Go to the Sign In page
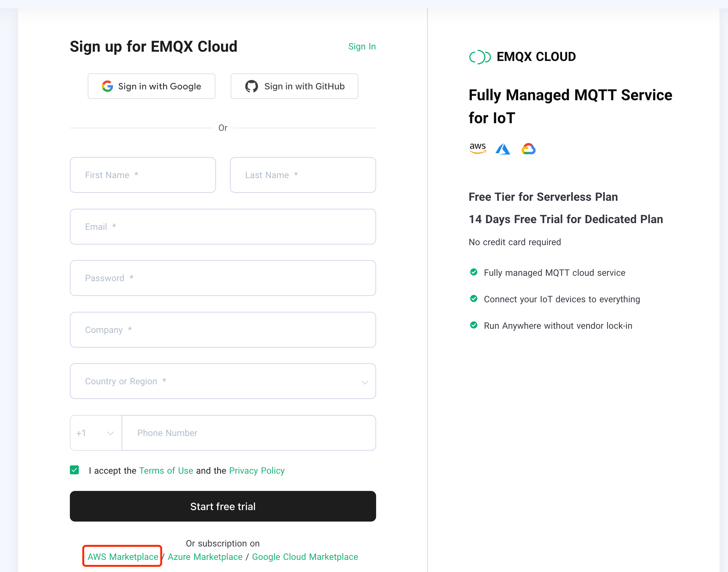Viewport: 728px width, 572px height. tap(362, 47)
